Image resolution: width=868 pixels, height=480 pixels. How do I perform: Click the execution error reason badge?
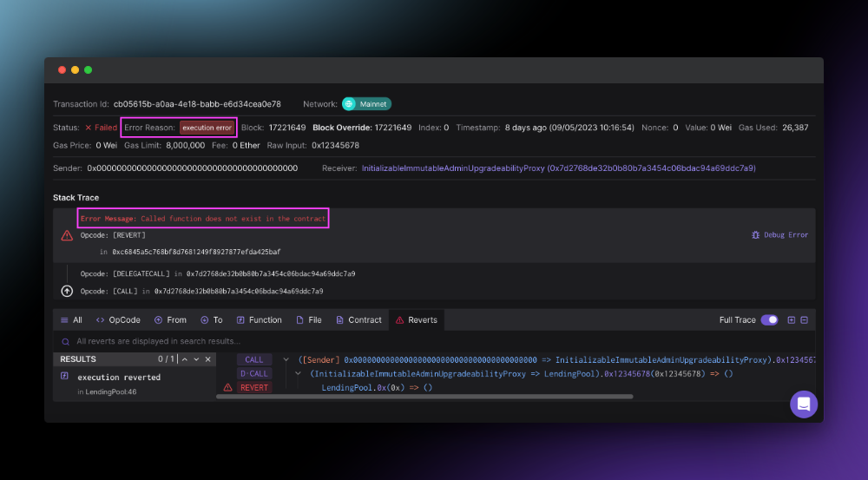tap(207, 128)
